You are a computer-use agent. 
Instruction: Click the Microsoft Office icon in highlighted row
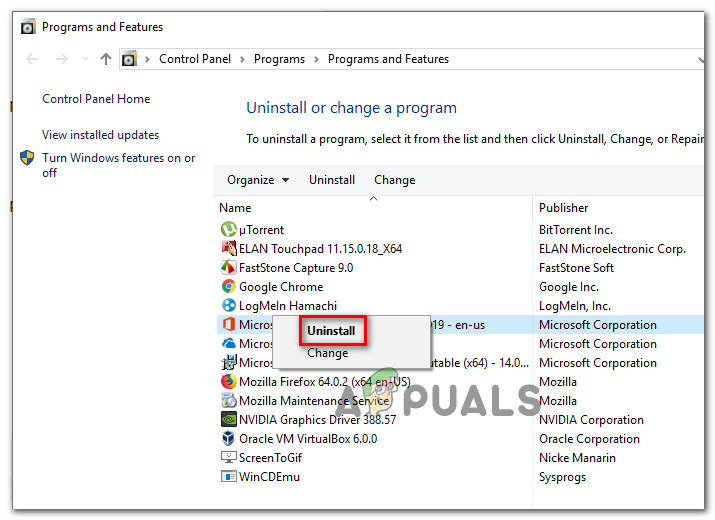pyautogui.click(x=228, y=324)
